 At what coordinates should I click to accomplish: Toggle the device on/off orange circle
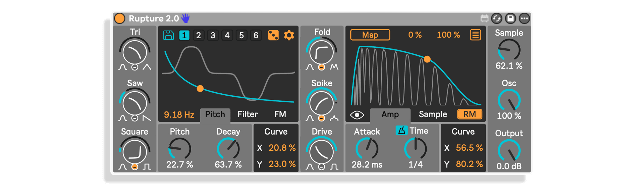(x=120, y=18)
